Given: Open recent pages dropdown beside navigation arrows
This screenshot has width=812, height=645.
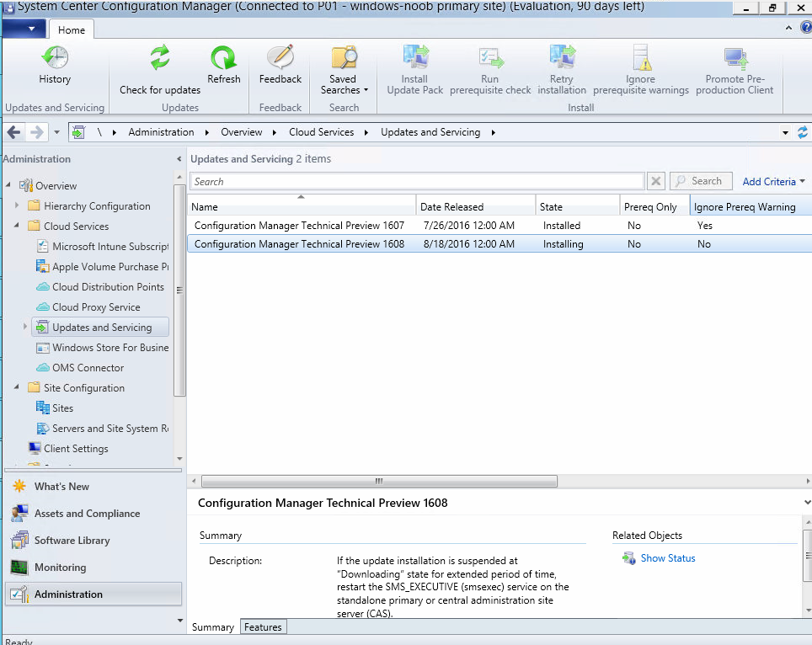Looking at the screenshot, I should [57, 132].
